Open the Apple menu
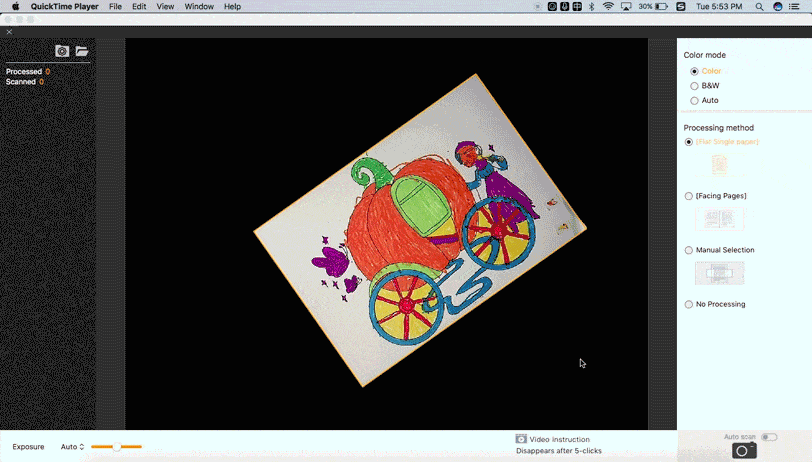 [x=15, y=7]
